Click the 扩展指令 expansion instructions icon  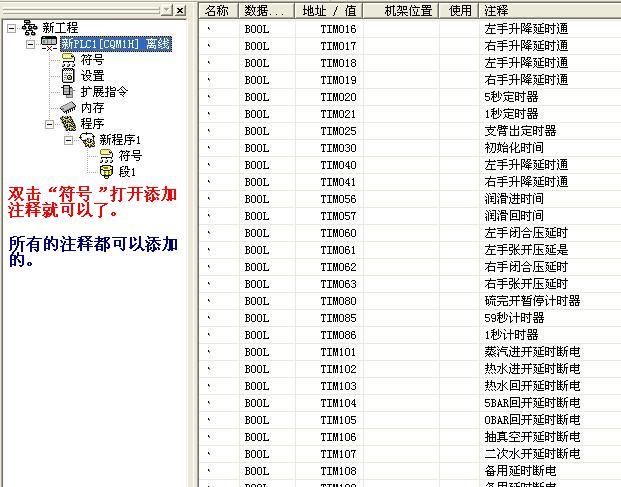click(68, 92)
